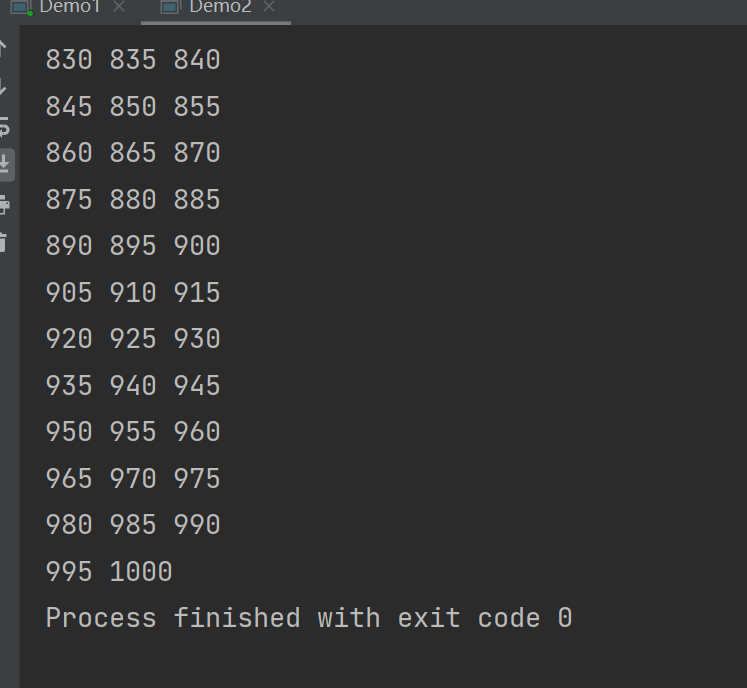Click the number 900 in output

(197, 246)
